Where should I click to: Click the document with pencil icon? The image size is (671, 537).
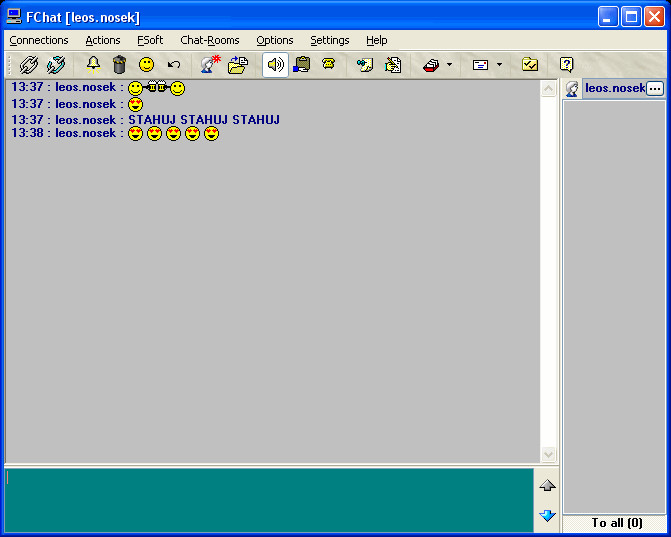click(x=393, y=65)
